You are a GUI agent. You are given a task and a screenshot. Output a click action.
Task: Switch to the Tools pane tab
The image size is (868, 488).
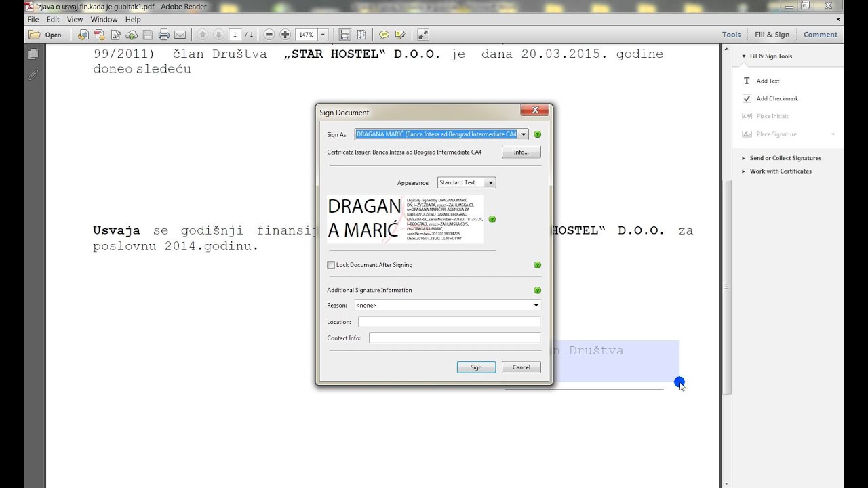[x=731, y=35]
